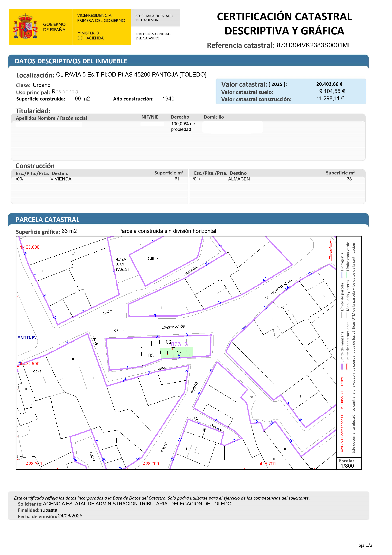Click the Hoja 1/2 page indicator
392x555 pixels.
(x=364, y=545)
